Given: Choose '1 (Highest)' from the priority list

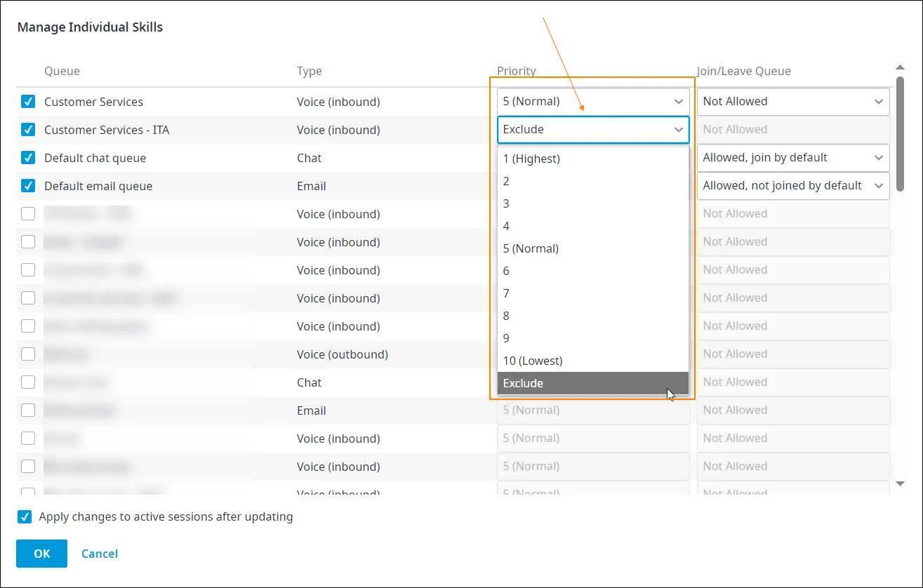Looking at the screenshot, I should point(593,159).
